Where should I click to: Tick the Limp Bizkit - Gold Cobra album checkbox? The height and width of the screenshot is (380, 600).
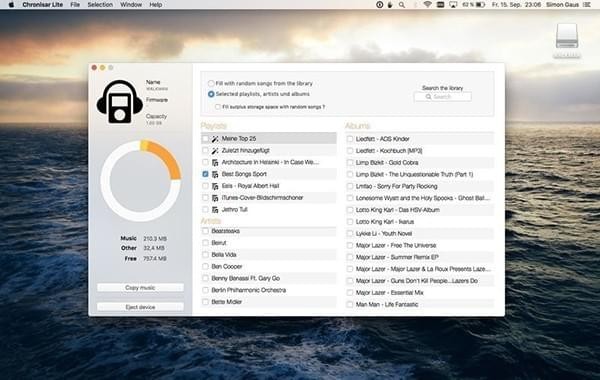coord(350,163)
